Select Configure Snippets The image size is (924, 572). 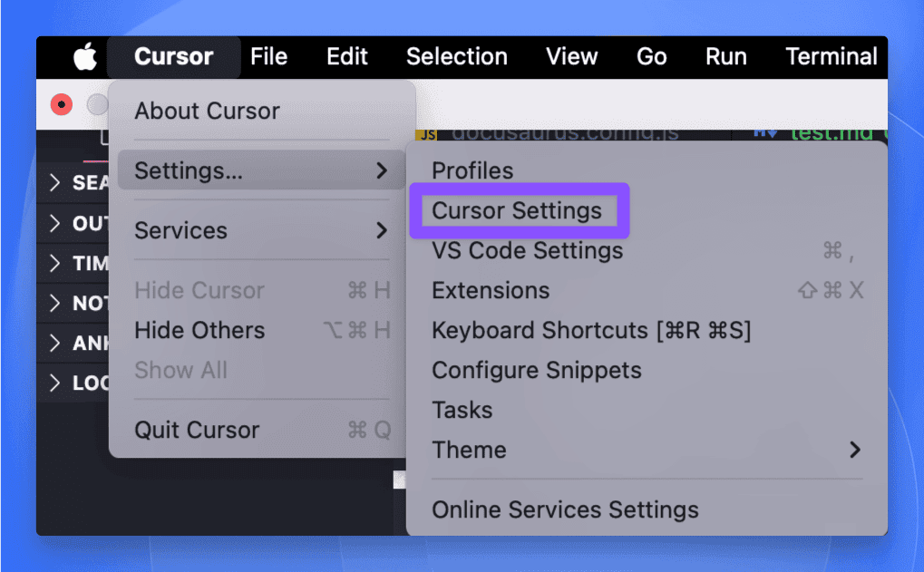tap(536, 370)
